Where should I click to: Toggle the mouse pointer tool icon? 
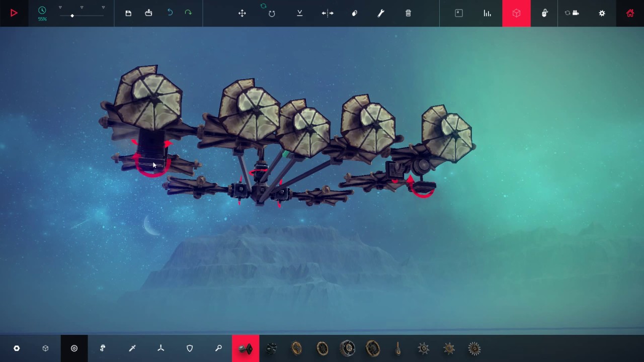click(544, 13)
